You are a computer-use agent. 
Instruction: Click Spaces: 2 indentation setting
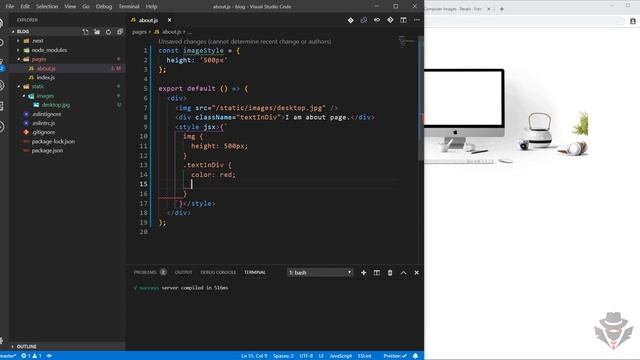click(x=283, y=356)
